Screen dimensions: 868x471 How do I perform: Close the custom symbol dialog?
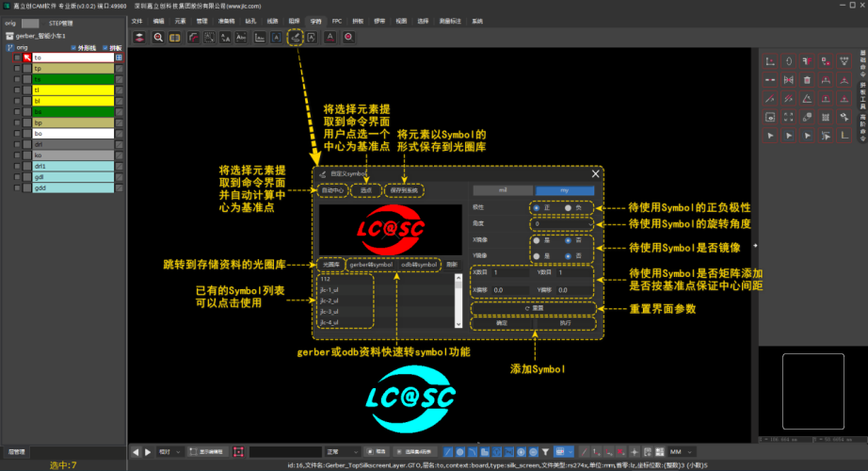[595, 174]
